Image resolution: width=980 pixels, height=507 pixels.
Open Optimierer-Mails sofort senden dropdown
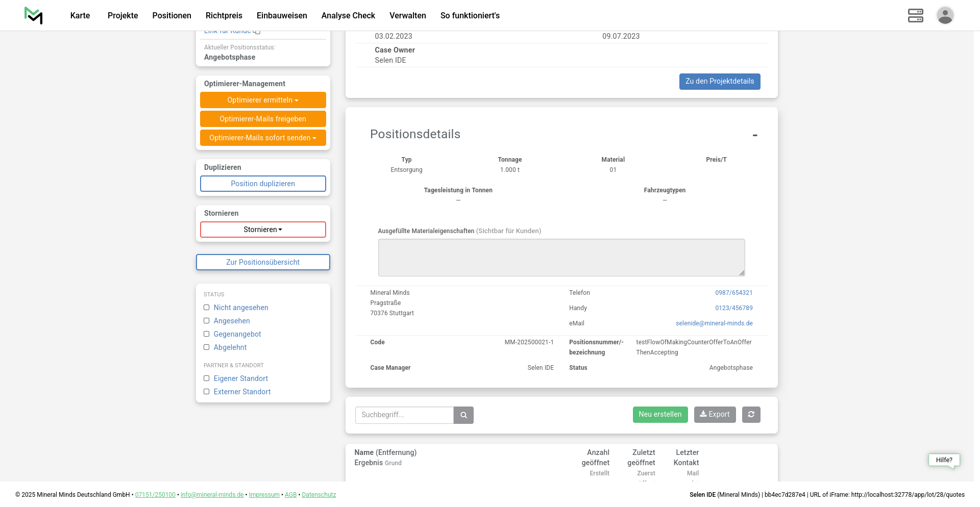(x=263, y=138)
